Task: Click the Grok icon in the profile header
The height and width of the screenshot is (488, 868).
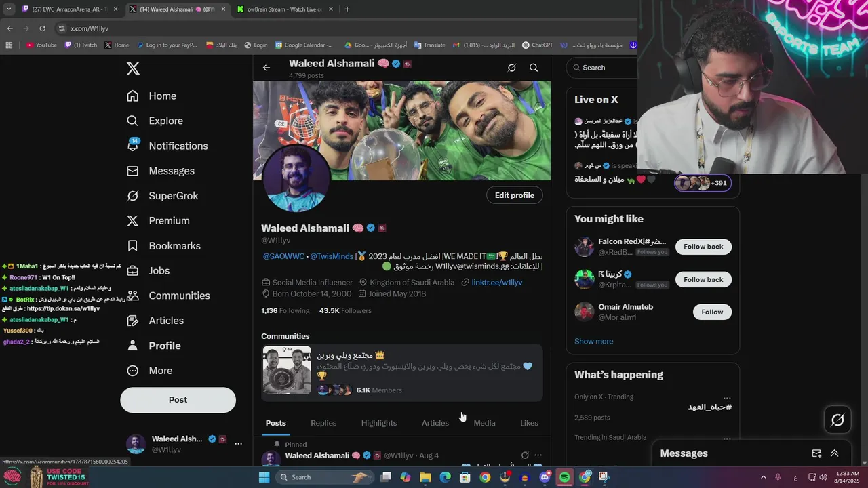Action: [x=512, y=68]
